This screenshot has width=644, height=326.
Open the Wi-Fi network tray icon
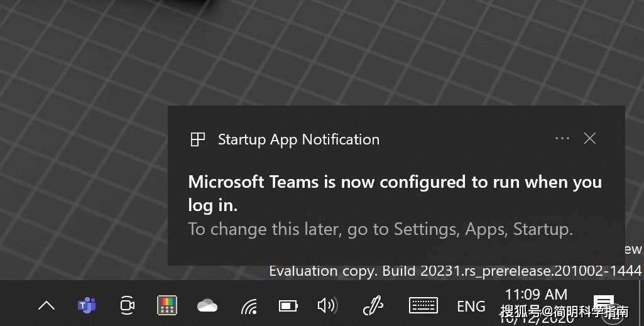[x=249, y=307]
